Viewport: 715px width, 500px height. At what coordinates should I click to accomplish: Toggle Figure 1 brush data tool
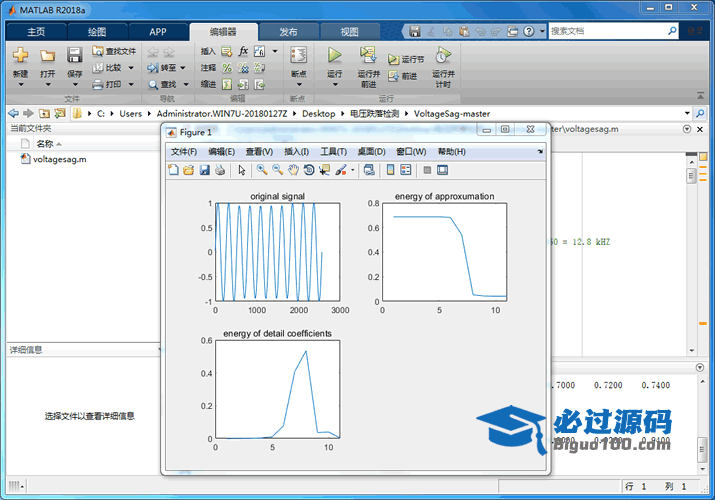point(341,170)
